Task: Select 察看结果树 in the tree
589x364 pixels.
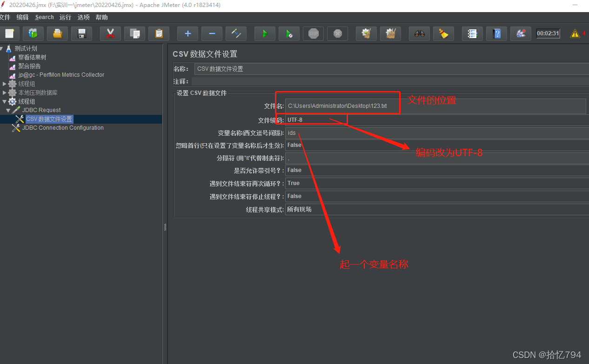Action: 32,57
